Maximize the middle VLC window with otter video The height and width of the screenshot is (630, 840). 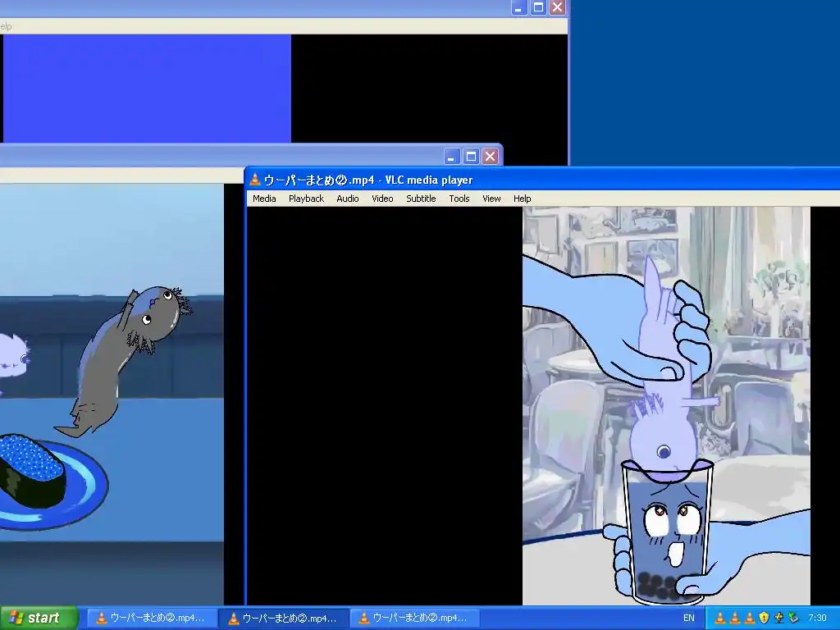471,157
